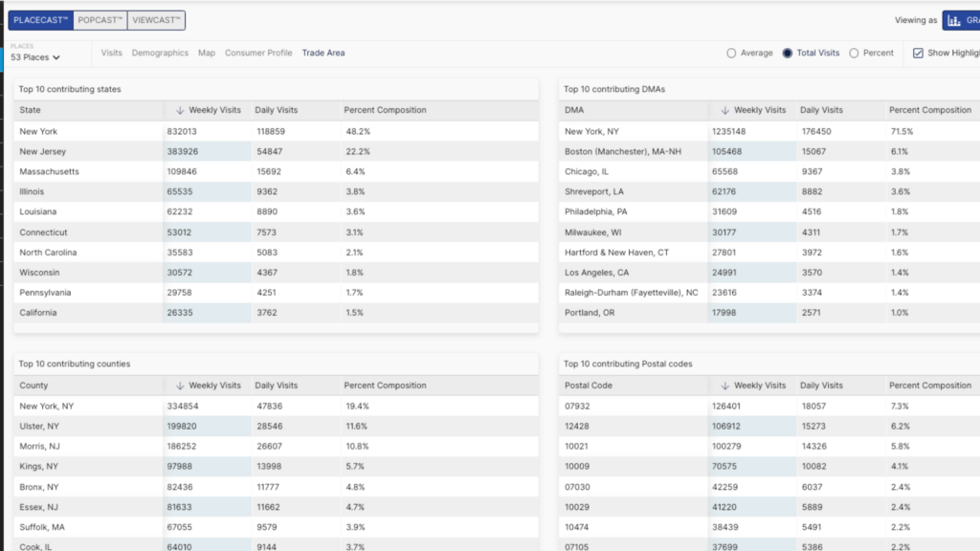Sort DMAs table by Daily Visits header
This screenshot has height=551, width=980.
(821, 110)
